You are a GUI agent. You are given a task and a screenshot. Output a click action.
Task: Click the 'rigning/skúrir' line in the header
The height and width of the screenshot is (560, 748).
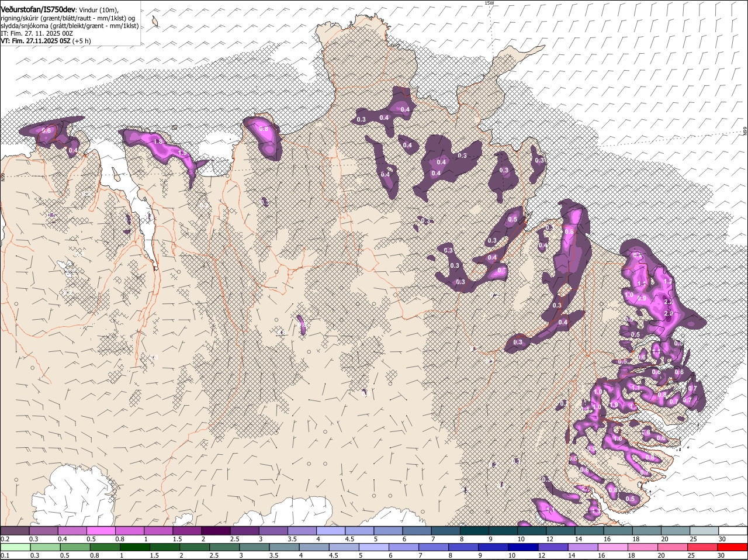tap(68, 18)
